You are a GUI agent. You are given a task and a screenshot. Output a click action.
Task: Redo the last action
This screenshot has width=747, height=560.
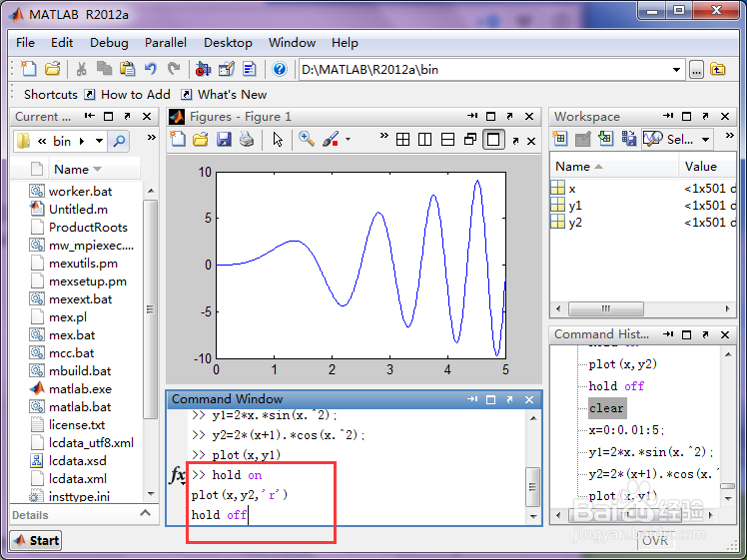pos(174,70)
